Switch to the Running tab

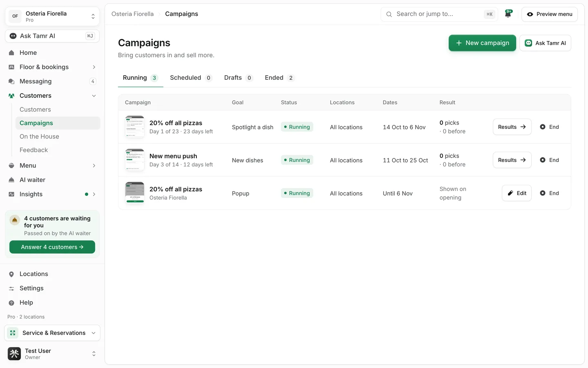coord(140,78)
